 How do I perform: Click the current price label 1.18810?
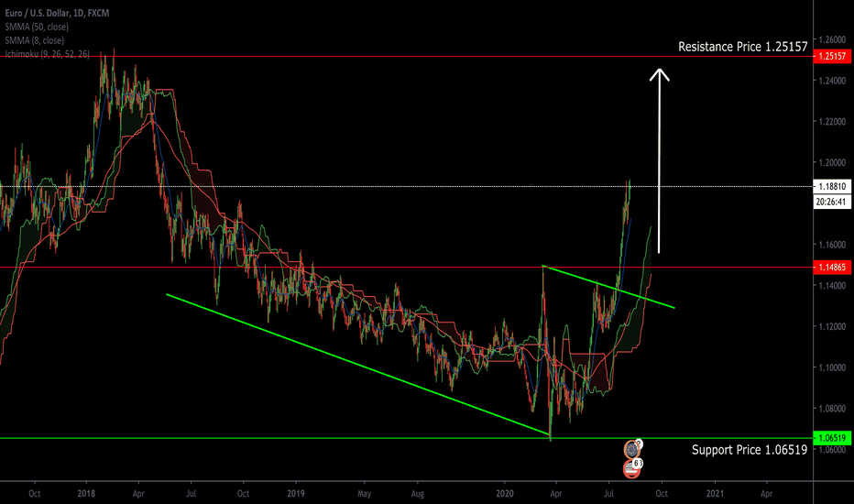pos(832,186)
